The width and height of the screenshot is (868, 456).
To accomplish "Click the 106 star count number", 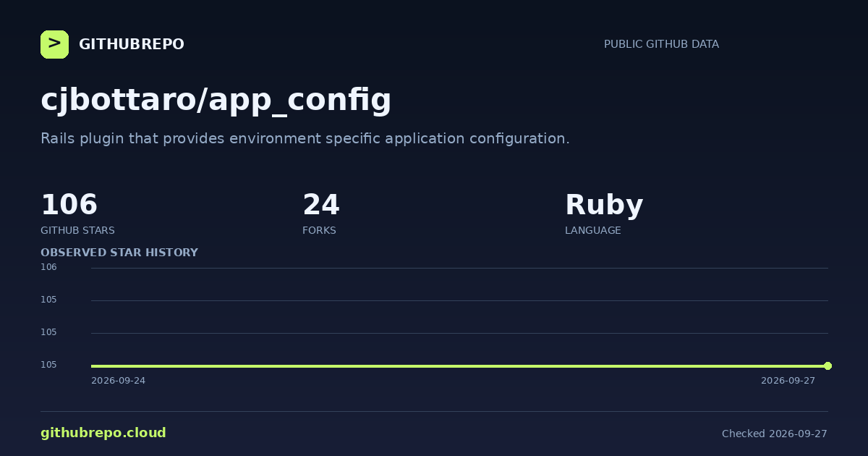I will coord(69,205).
